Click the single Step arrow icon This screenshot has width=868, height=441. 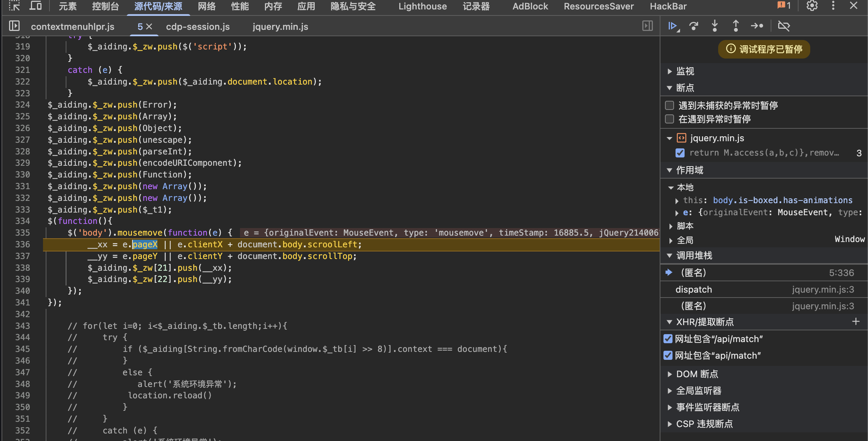click(x=757, y=26)
